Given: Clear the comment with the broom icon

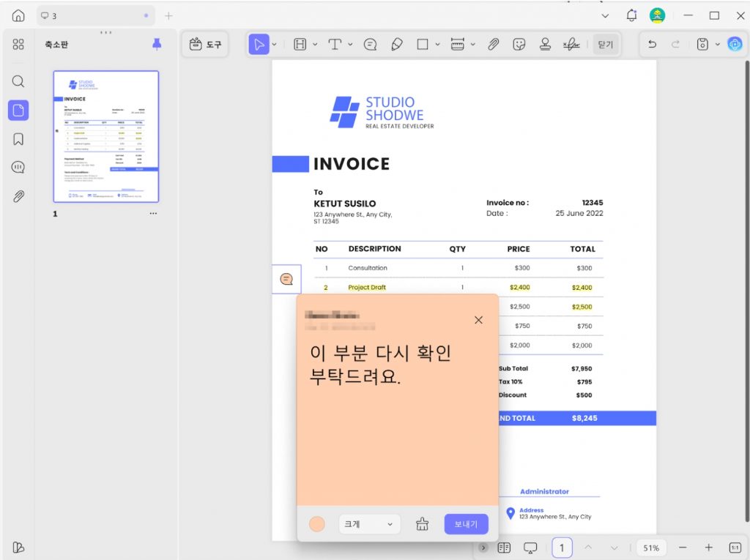Looking at the screenshot, I should pyautogui.click(x=422, y=524).
